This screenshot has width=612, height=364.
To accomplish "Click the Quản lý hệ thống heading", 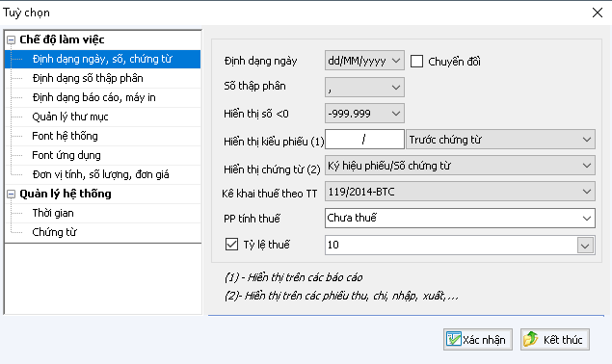I will (x=66, y=194).
